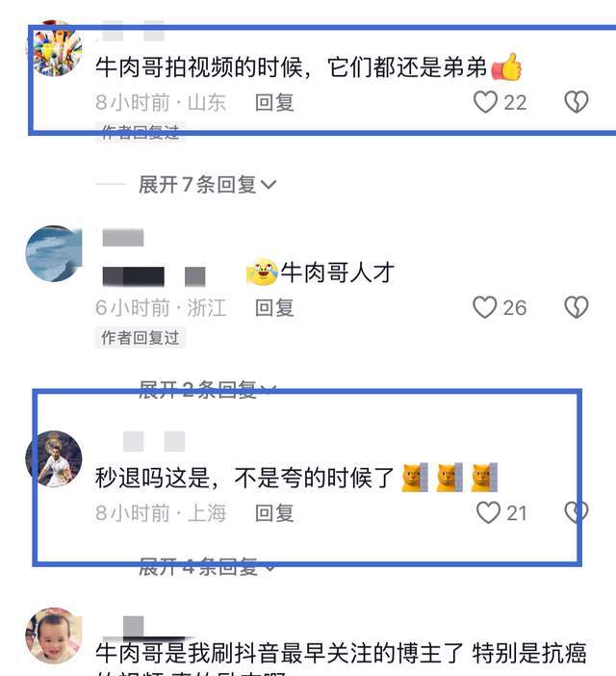Open the baby photo avatar profile
616x676 pixels.
coord(54,636)
